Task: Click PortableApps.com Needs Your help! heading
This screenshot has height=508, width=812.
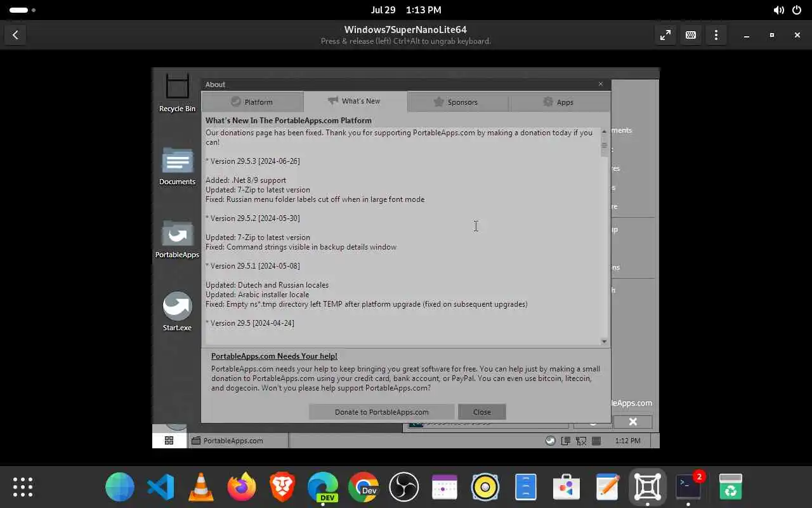Action: [x=274, y=356]
